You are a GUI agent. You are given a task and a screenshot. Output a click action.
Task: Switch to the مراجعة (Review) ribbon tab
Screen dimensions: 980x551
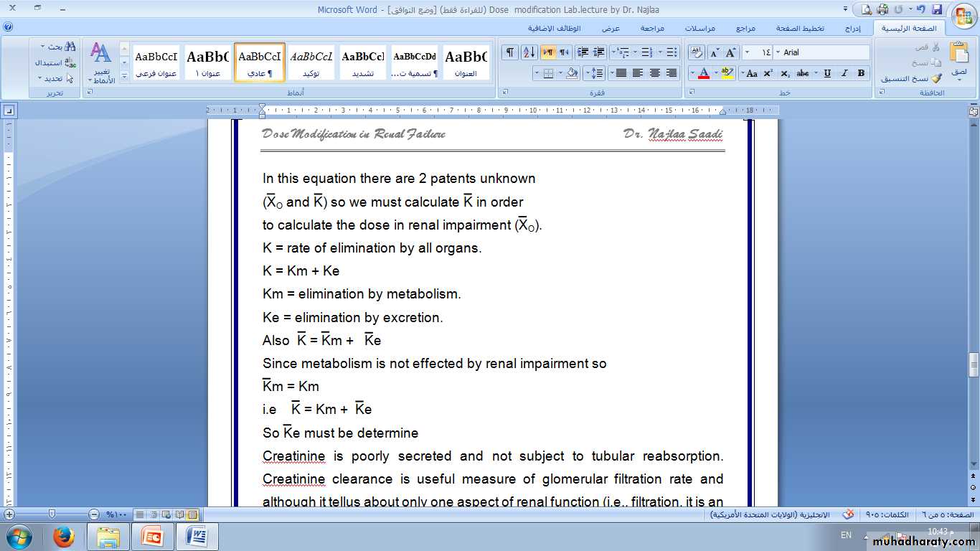[651, 29]
